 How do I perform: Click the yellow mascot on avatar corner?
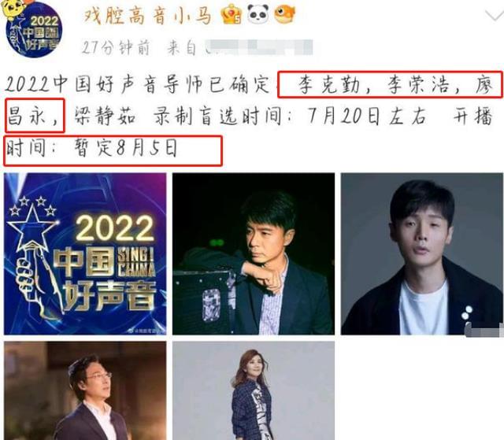click(13, 8)
